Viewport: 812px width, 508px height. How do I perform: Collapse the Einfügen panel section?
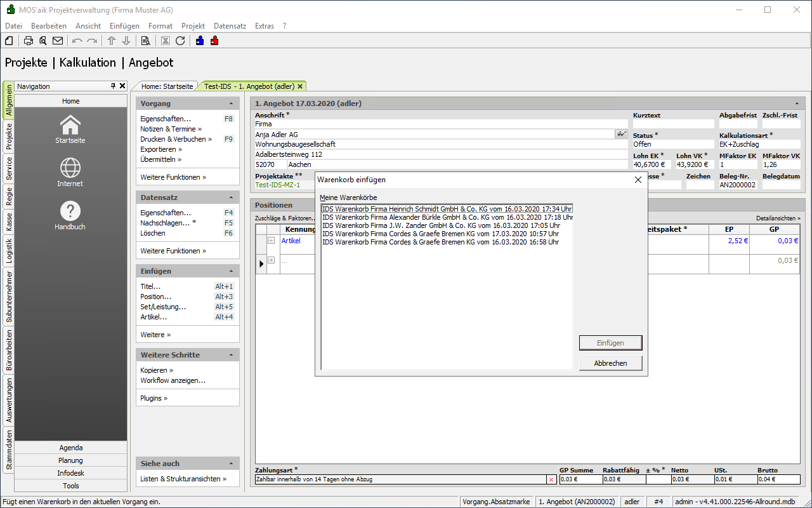(231, 271)
